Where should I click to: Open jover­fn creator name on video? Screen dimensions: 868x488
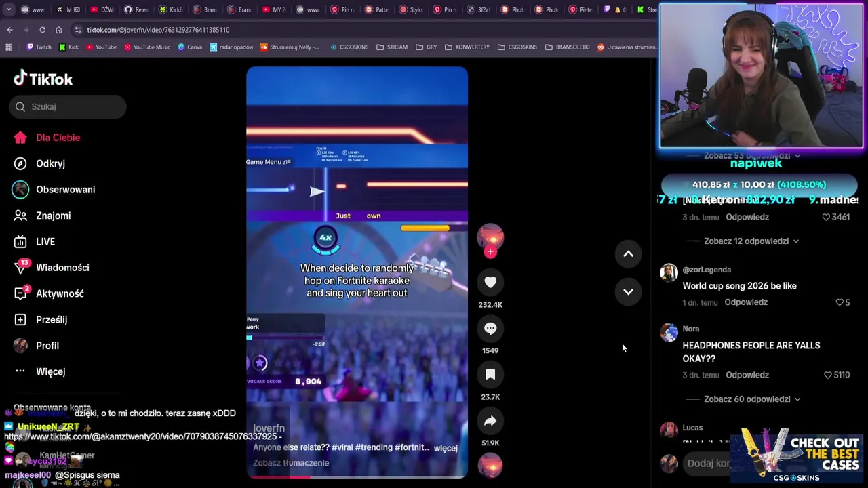point(269,428)
